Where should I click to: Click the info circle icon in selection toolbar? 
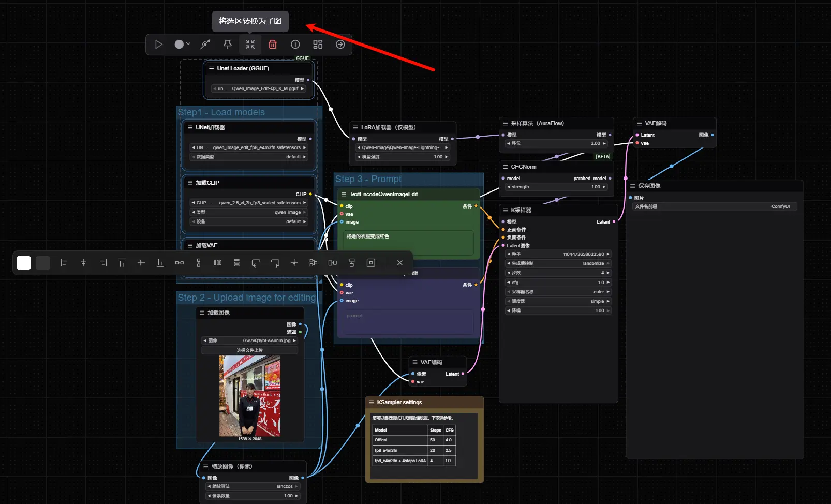(295, 45)
